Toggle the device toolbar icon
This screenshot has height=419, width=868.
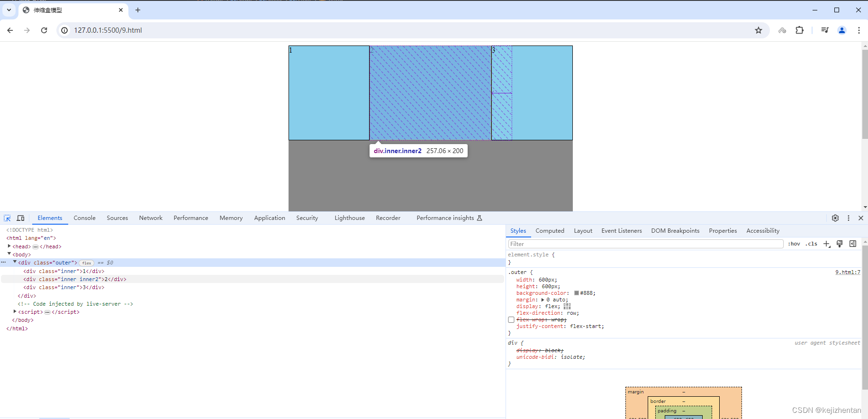click(x=20, y=218)
